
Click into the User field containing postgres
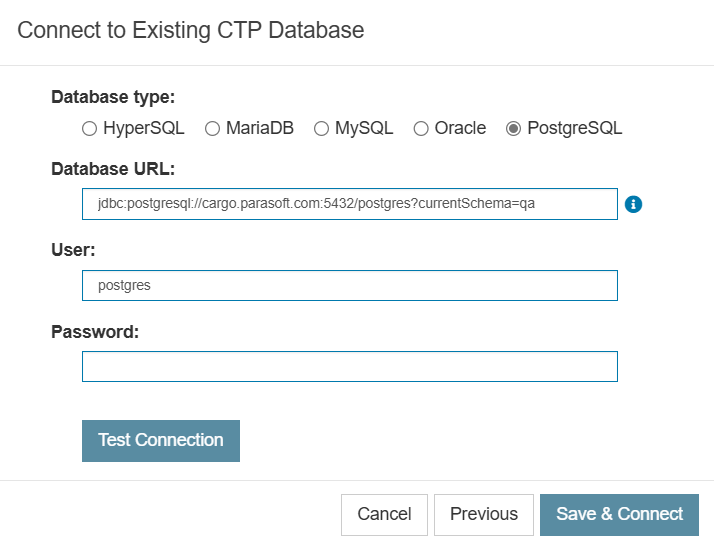tap(350, 285)
